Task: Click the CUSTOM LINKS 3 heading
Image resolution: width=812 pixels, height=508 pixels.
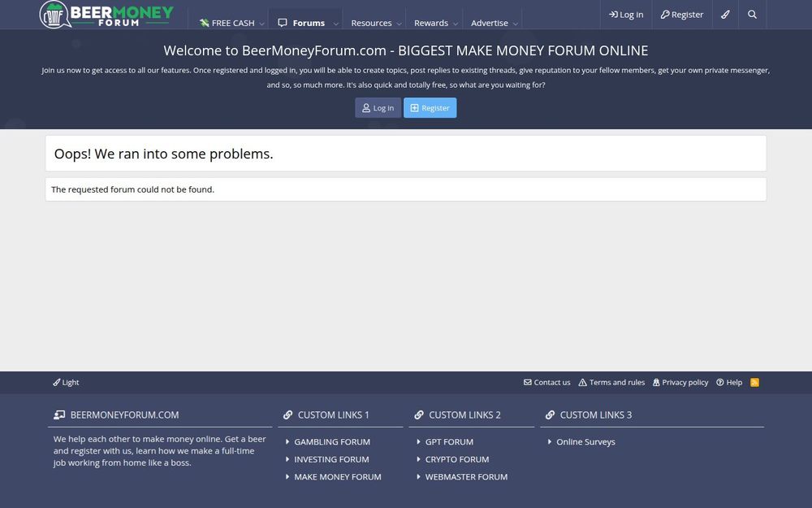Action: pos(595,415)
